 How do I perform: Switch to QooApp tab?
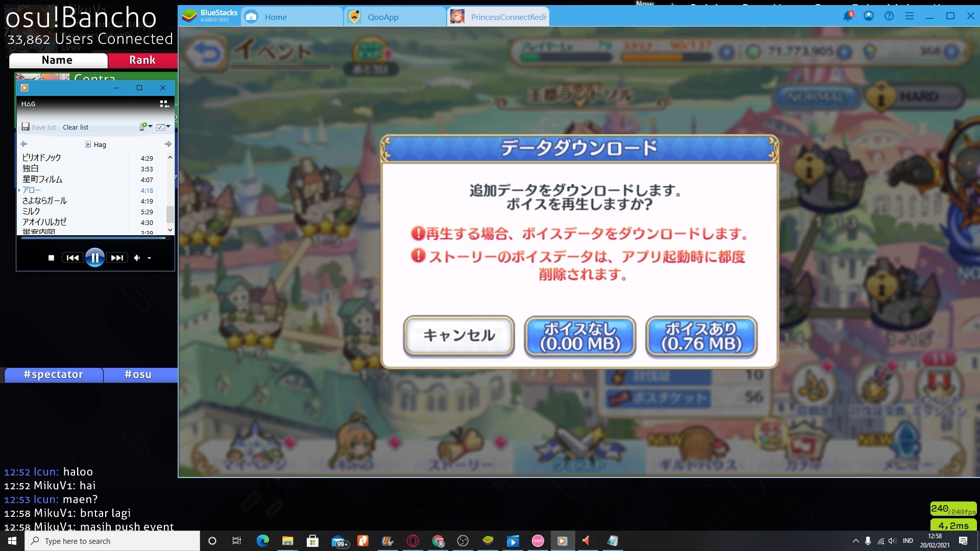pos(395,17)
